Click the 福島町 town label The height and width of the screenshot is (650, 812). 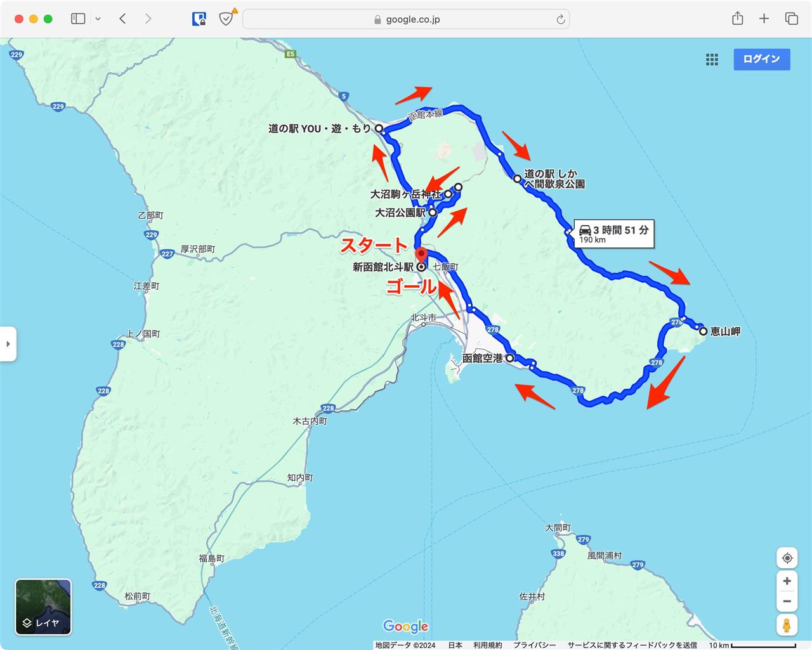pos(211,559)
